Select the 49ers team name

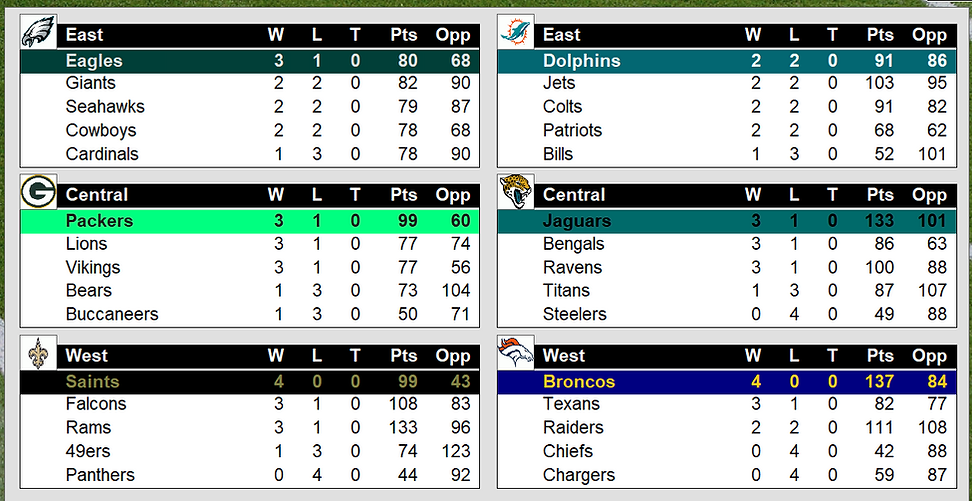88,451
